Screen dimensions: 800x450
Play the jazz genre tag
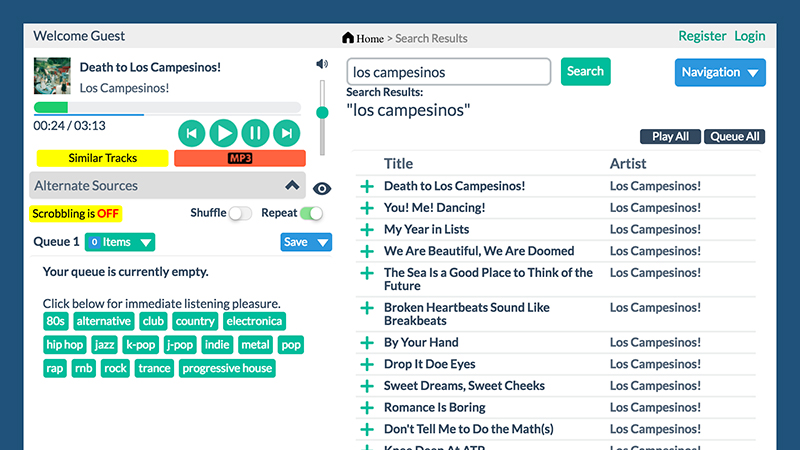105,344
